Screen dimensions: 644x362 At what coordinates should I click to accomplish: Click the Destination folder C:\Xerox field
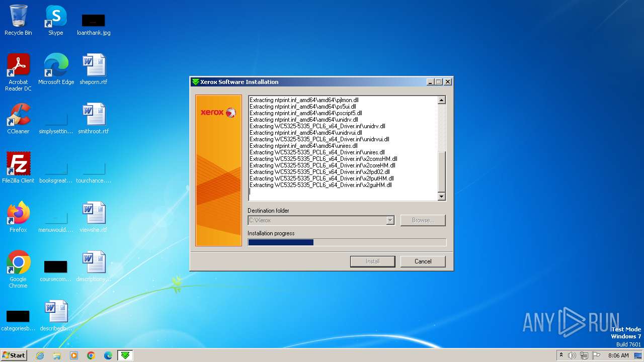tap(321, 220)
